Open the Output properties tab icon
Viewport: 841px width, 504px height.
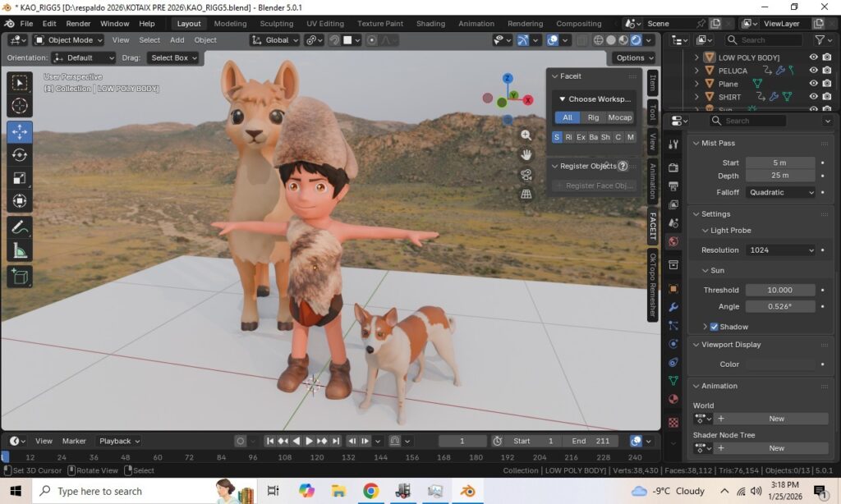coord(673,186)
